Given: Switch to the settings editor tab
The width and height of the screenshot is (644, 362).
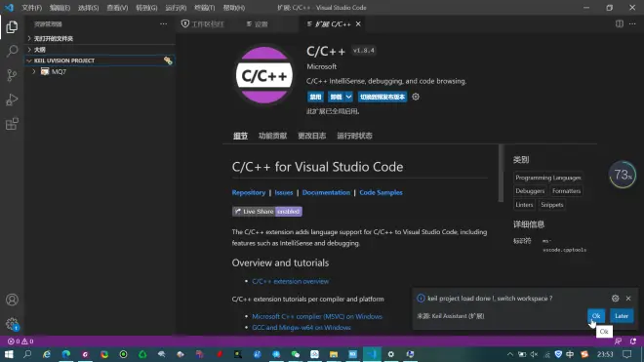Looking at the screenshot, I should pos(258,24).
